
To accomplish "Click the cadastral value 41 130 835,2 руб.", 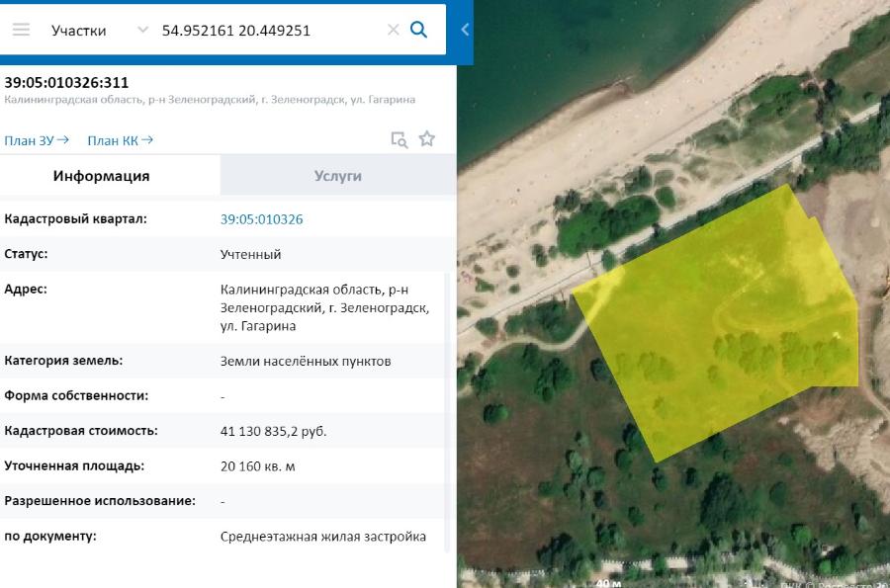I will [273, 432].
